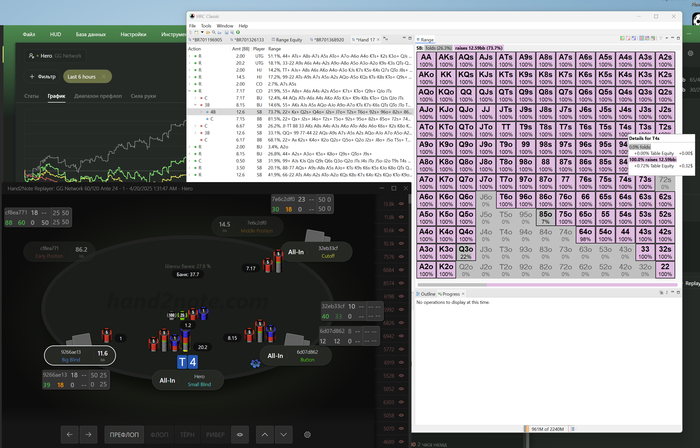Select the РИВЕР street button
Screen dimensions: 700x448
tap(215, 434)
